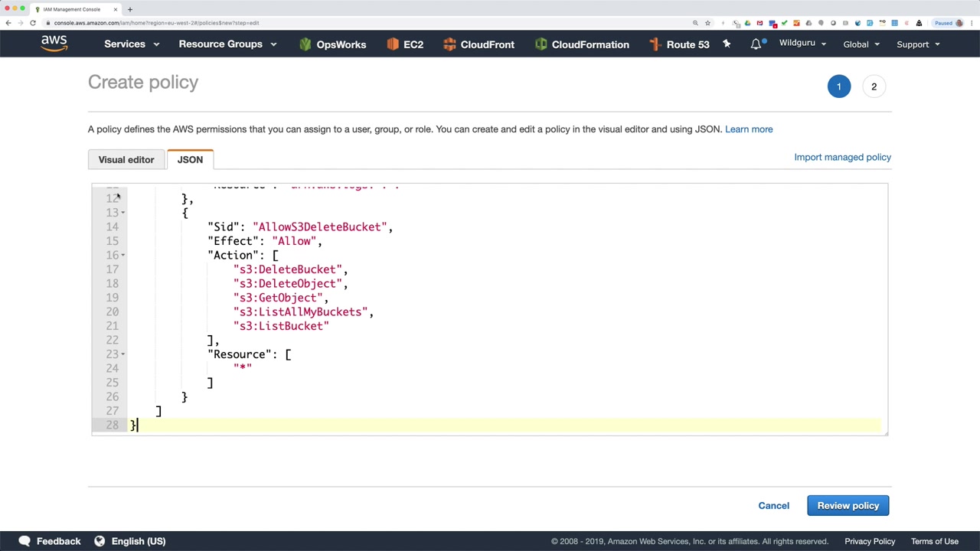Image resolution: width=980 pixels, height=551 pixels.
Task: Switch to the Visual editor tab
Action: coord(126,160)
